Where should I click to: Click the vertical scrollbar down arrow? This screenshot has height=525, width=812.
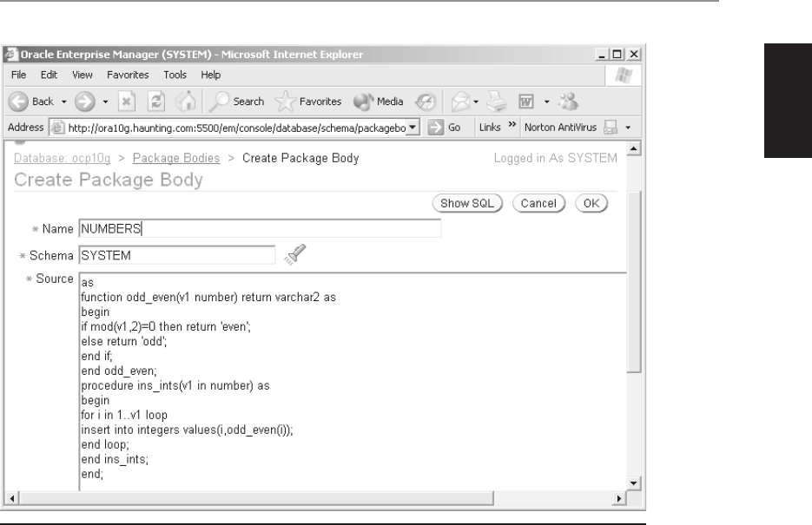634,483
